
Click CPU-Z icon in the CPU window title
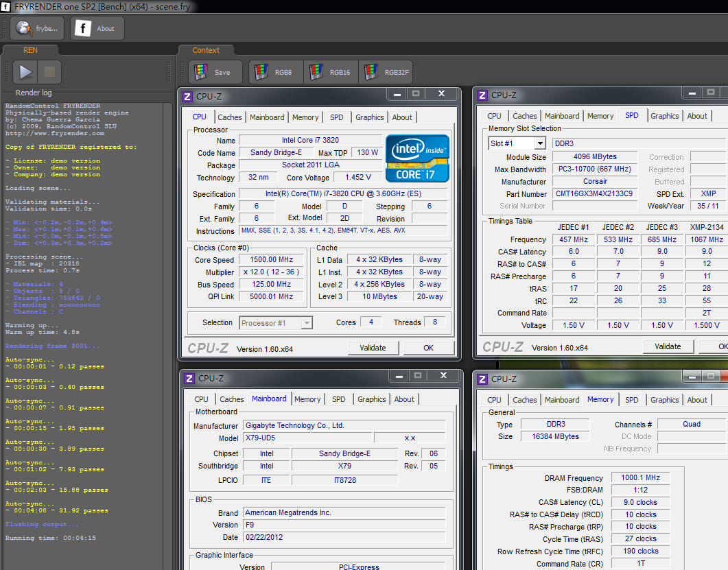click(x=187, y=97)
